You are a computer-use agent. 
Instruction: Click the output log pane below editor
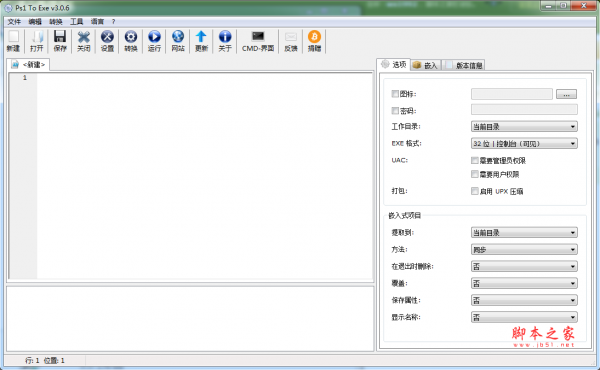pyautogui.click(x=190, y=318)
